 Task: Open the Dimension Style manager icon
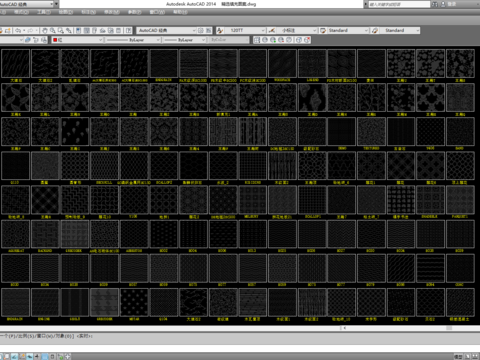click(272, 30)
